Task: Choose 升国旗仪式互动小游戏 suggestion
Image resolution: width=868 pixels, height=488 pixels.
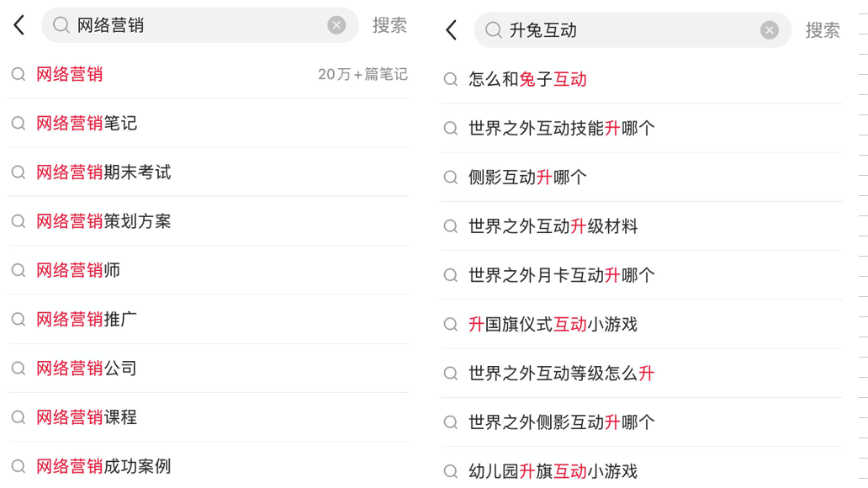Action: tap(642, 324)
